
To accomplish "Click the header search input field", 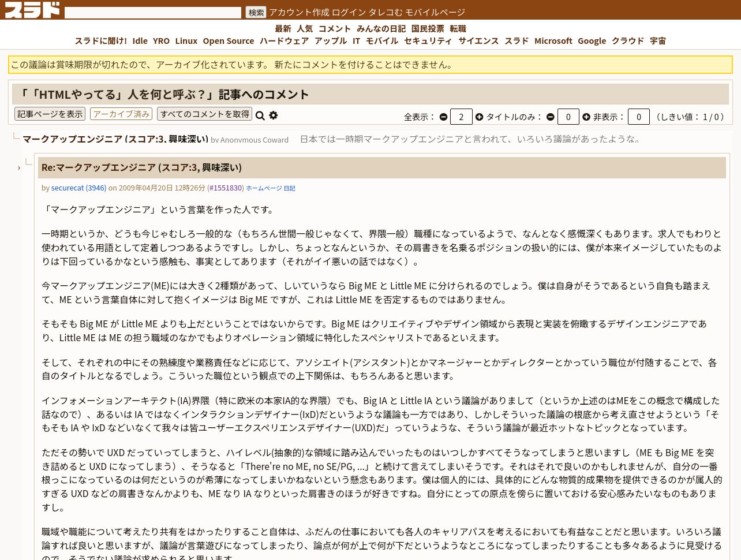I will (x=153, y=12).
